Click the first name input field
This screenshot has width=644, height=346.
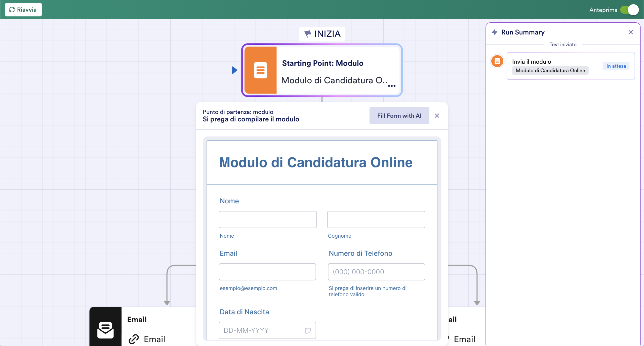point(268,220)
